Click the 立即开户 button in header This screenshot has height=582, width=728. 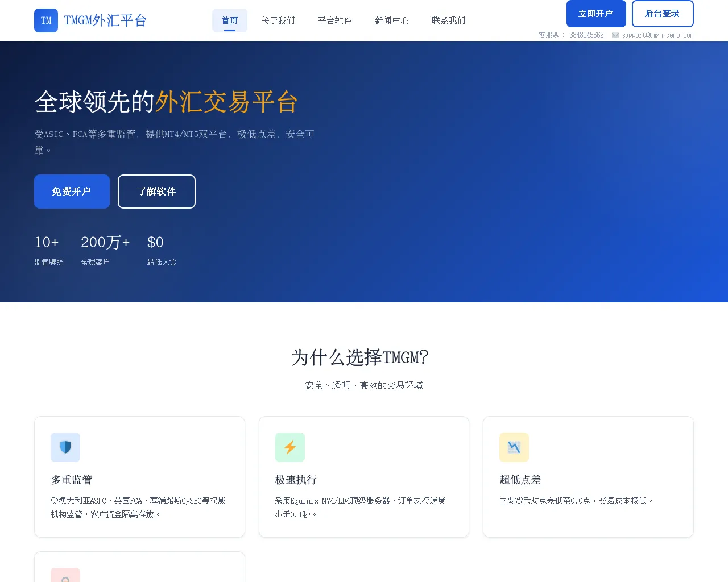[x=596, y=14]
